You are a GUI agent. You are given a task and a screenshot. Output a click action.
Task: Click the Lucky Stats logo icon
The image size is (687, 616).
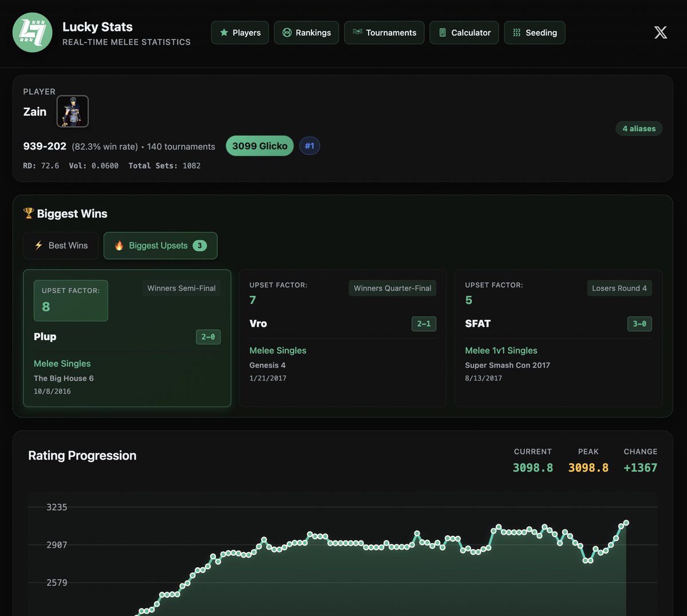point(33,33)
